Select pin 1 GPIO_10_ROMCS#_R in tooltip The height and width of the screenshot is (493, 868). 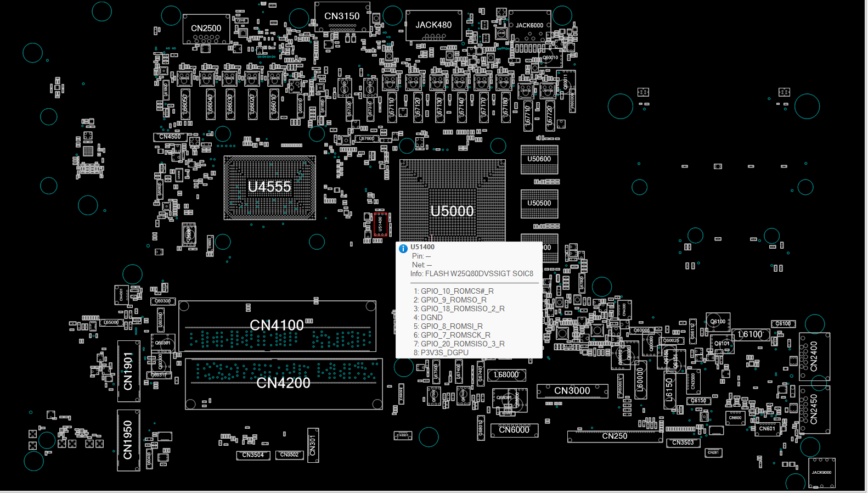(x=454, y=292)
